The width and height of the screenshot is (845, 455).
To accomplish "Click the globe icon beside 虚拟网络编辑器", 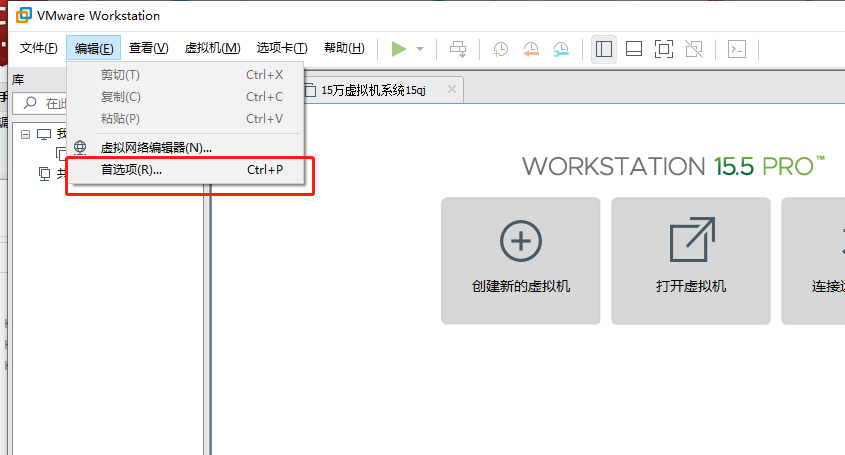I will pyautogui.click(x=80, y=147).
